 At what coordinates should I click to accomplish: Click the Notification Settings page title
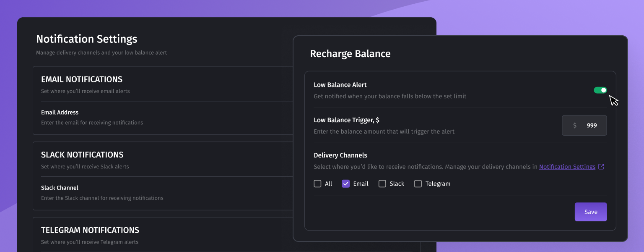[x=87, y=39]
